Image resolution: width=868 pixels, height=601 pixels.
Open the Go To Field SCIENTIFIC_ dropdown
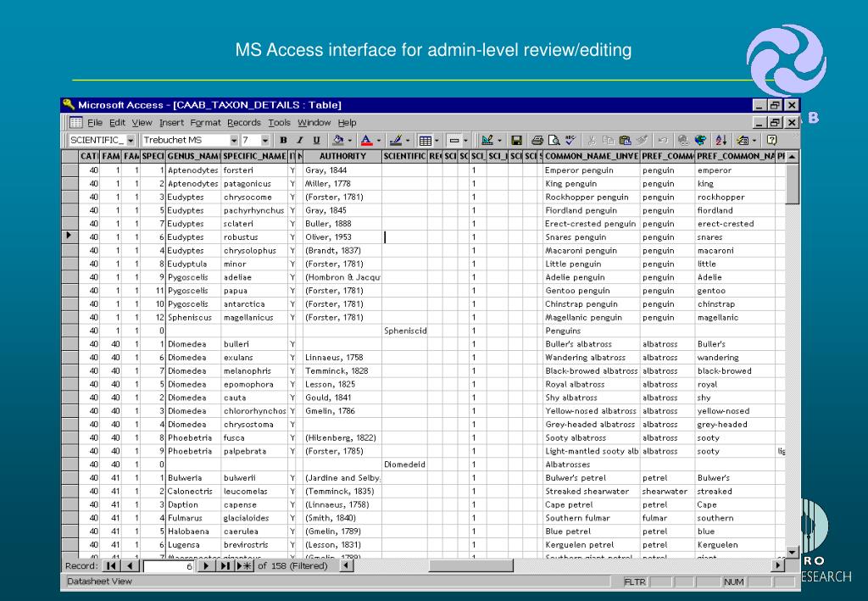[131, 140]
